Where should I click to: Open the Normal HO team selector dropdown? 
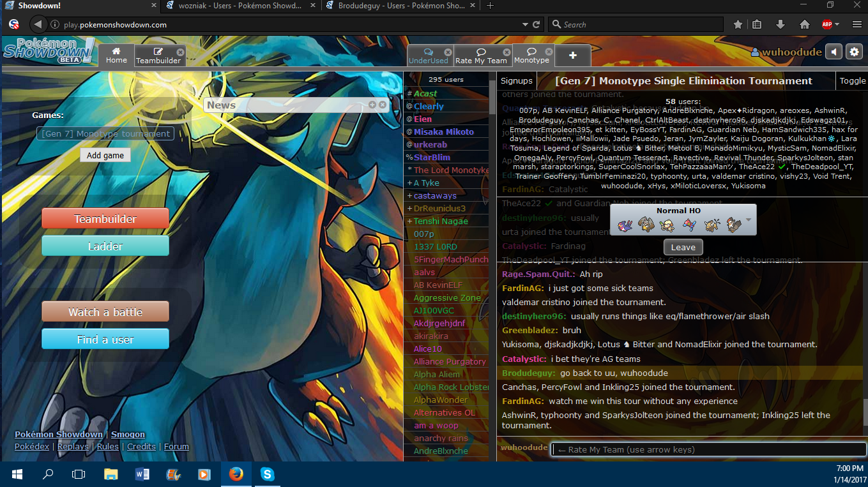[x=683, y=220]
